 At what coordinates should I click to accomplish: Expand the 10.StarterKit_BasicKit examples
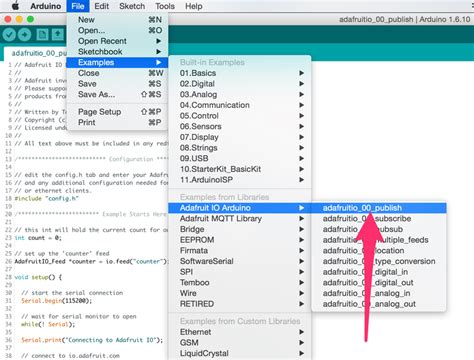pyautogui.click(x=240, y=169)
